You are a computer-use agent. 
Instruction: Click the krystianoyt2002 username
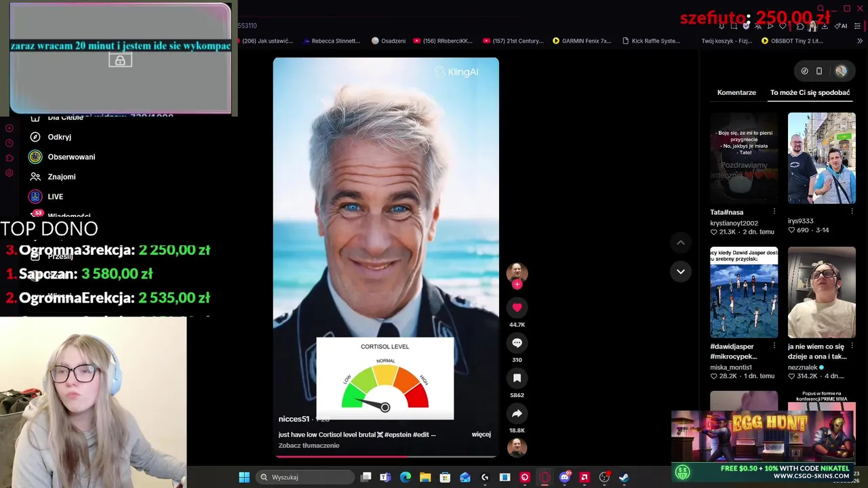(734, 223)
